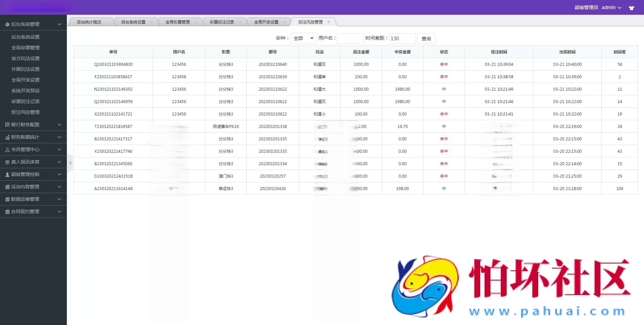The image size is (644, 325).
Task: Open the 彩种 dropdown showing 全部
Action: click(303, 38)
